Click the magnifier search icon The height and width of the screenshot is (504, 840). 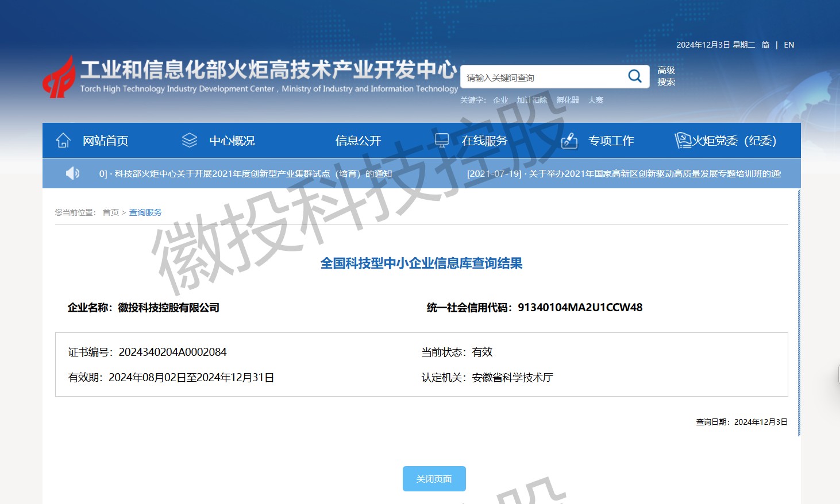(635, 76)
